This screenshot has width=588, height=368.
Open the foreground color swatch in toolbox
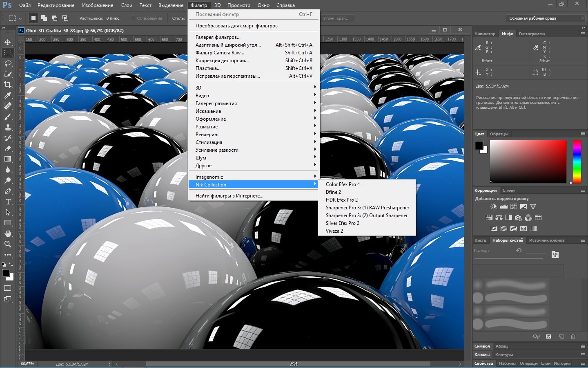click(5, 273)
